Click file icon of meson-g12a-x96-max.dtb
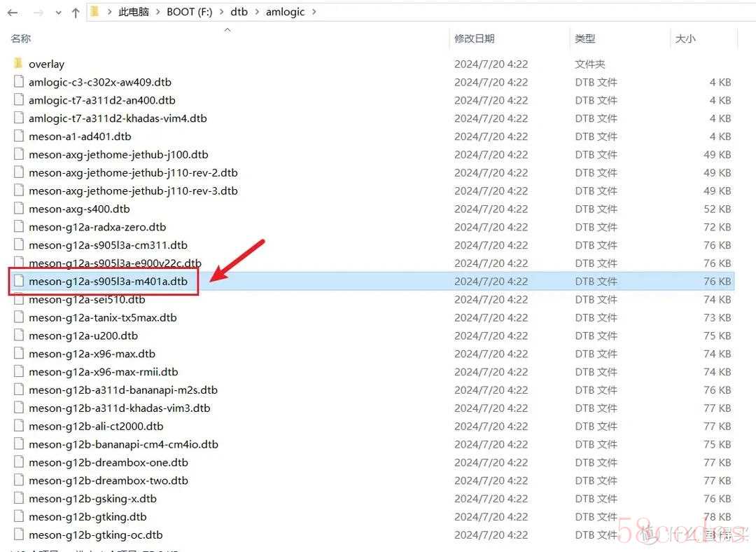Viewport: 756px width, 552px height. coord(18,353)
